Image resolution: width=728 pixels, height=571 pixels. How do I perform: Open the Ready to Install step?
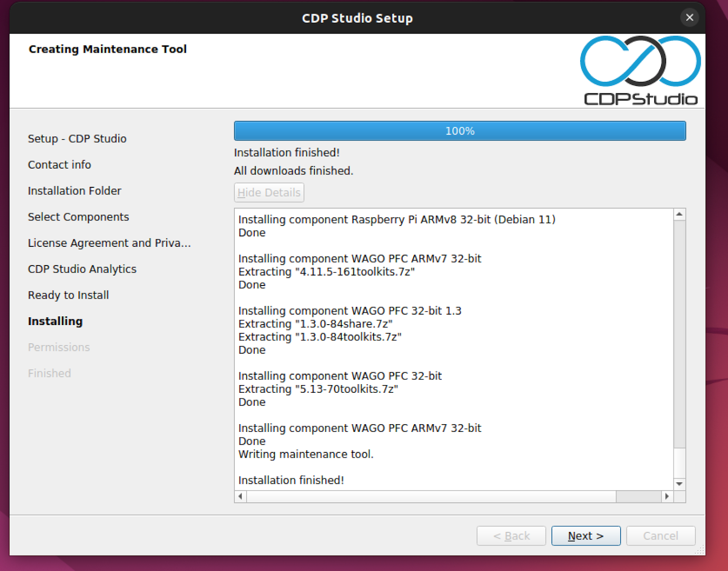click(68, 295)
